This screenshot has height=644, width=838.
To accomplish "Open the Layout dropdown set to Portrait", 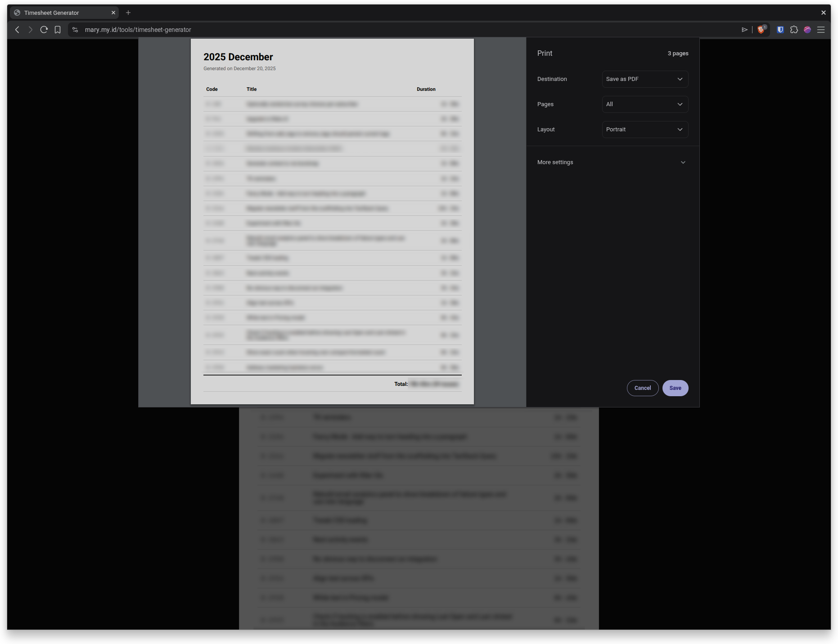I will (645, 130).
